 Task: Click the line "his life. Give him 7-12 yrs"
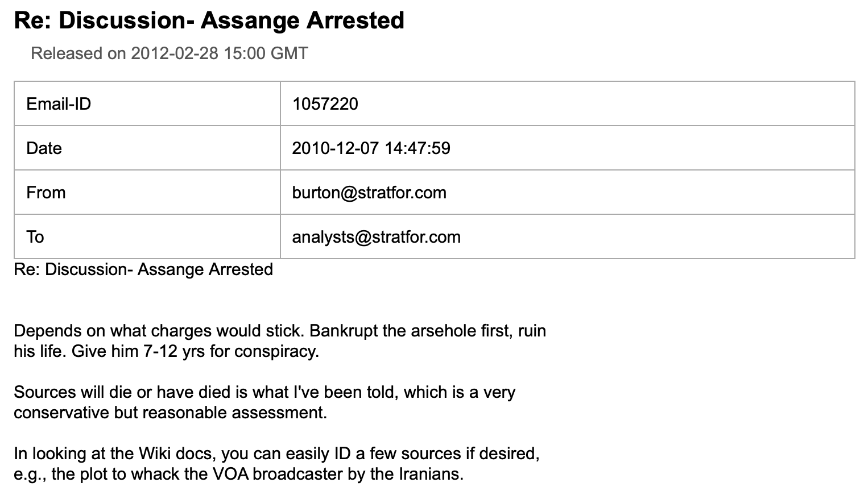click(x=167, y=351)
